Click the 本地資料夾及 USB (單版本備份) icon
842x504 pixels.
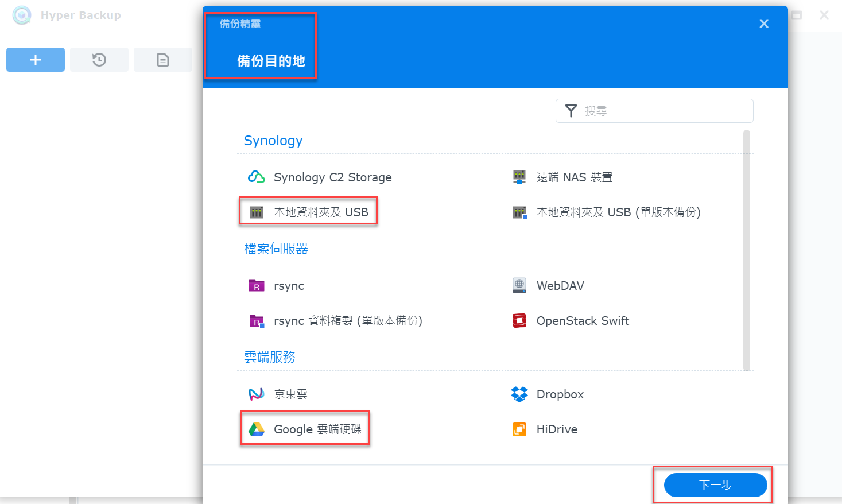click(519, 212)
